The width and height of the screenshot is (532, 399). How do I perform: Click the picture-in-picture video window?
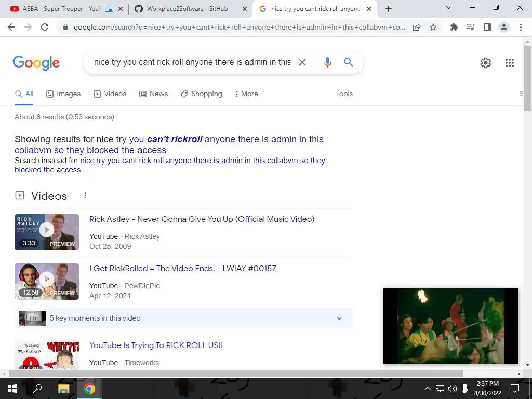[x=451, y=326]
